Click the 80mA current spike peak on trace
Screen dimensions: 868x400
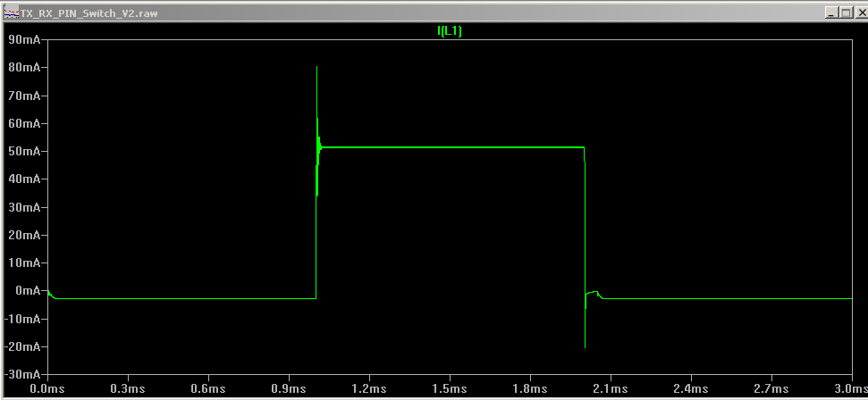click(316, 68)
